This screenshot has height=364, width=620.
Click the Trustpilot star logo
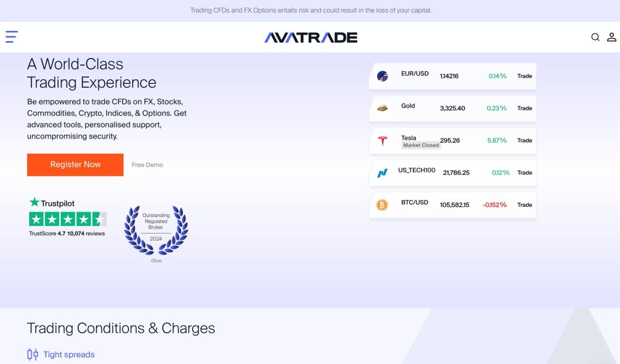pos(35,202)
